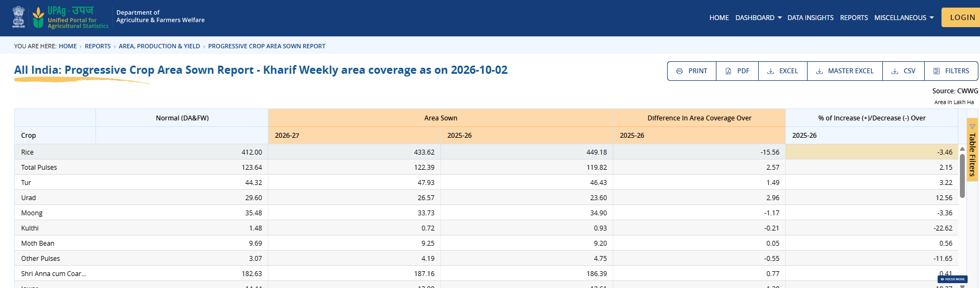Activate the Focus Mode button
Viewport: 980px width, 288px height.
pos(952,279)
